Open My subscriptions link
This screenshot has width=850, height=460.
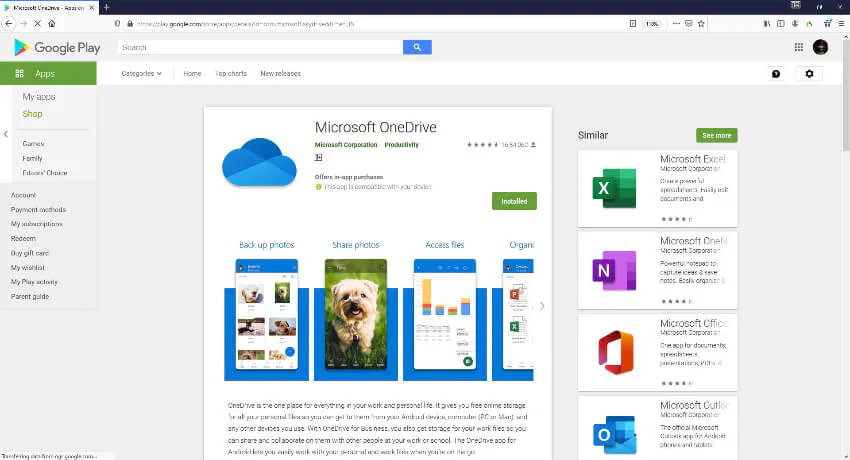tap(36, 224)
